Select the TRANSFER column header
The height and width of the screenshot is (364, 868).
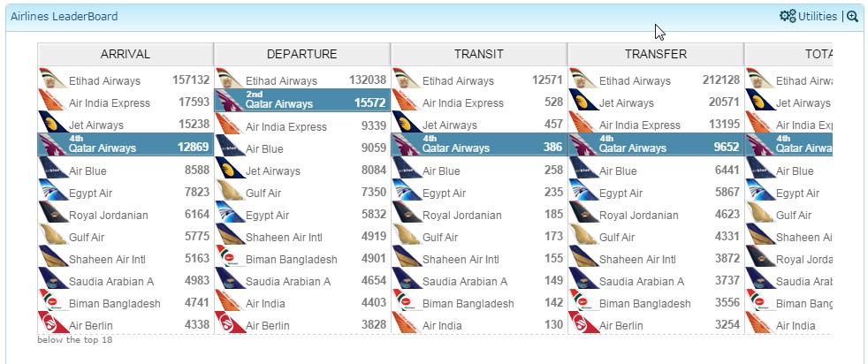click(656, 54)
